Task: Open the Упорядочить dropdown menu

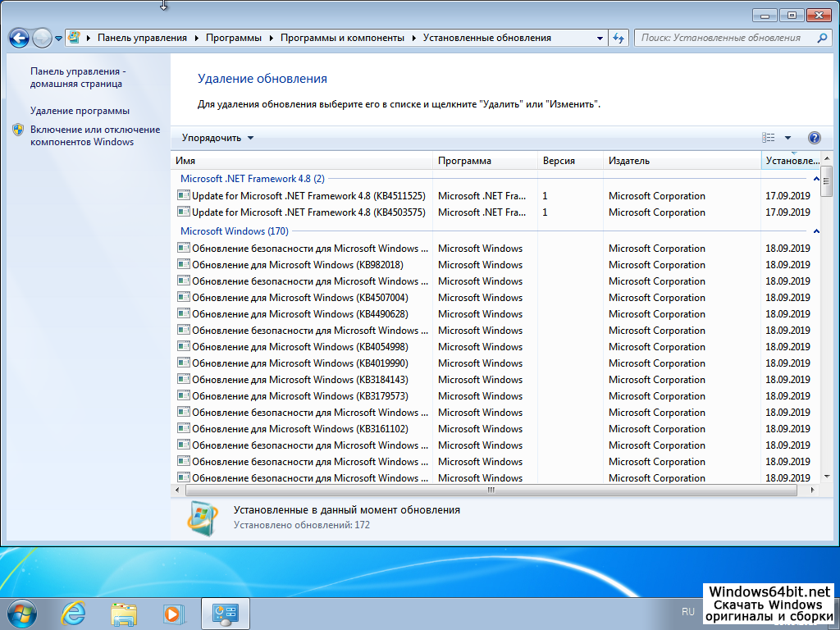Action: [x=217, y=138]
